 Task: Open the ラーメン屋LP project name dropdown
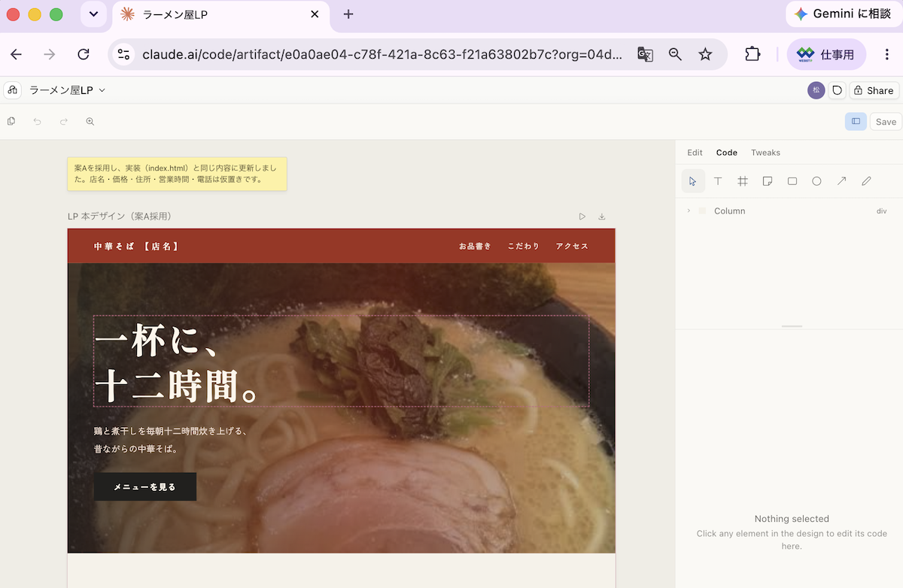tap(68, 90)
